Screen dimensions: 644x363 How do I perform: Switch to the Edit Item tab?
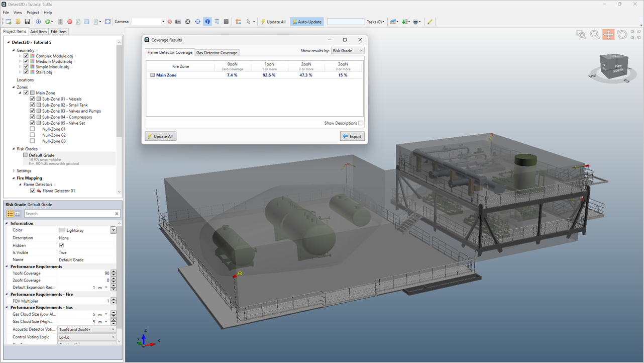[x=58, y=31]
